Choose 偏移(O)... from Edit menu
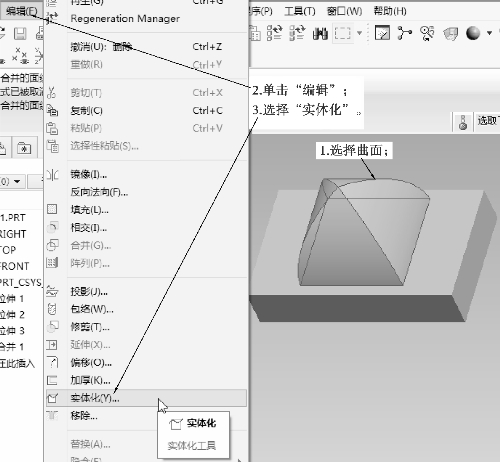The width and height of the screenshot is (500, 462). pyautogui.click(x=147, y=363)
